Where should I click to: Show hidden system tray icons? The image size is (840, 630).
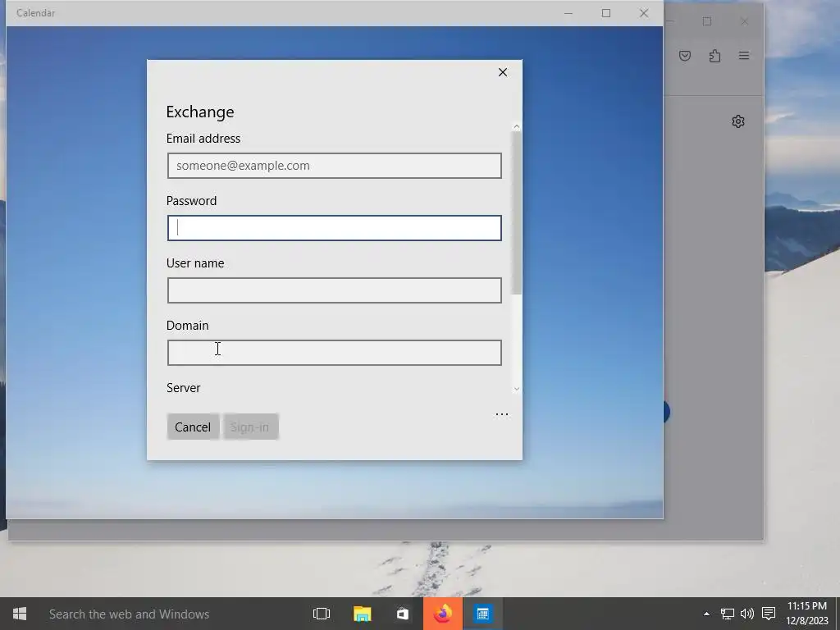coord(706,614)
